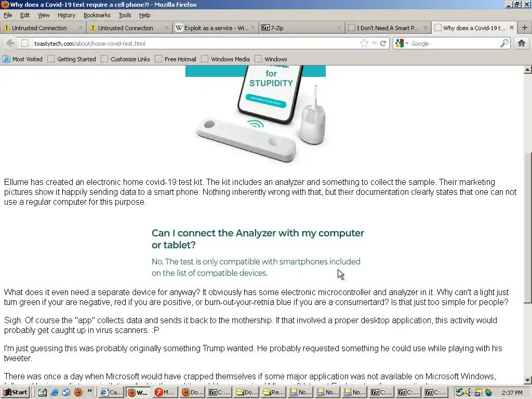Launch Outlook Express from quick launch

click(66, 392)
